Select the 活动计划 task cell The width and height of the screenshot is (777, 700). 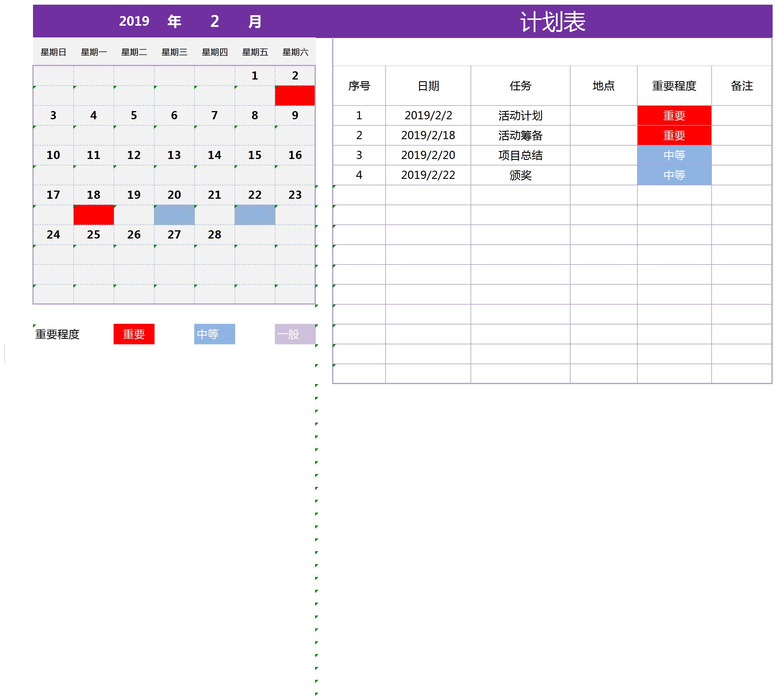click(520, 115)
